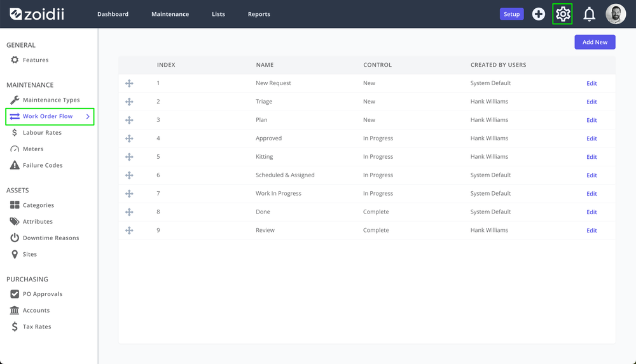Select Maintenance Types in sidebar
Image resolution: width=636 pixels, height=364 pixels.
(x=51, y=100)
